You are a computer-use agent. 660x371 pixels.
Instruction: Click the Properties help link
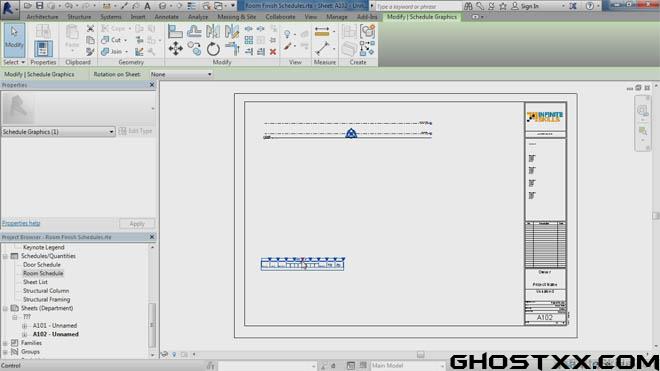pos(21,223)
